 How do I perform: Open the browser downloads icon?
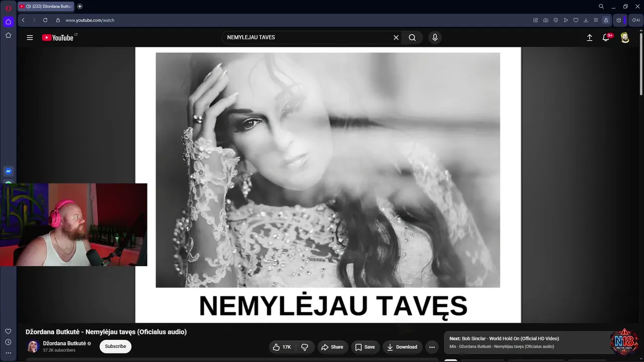click(x=586, y=20)
